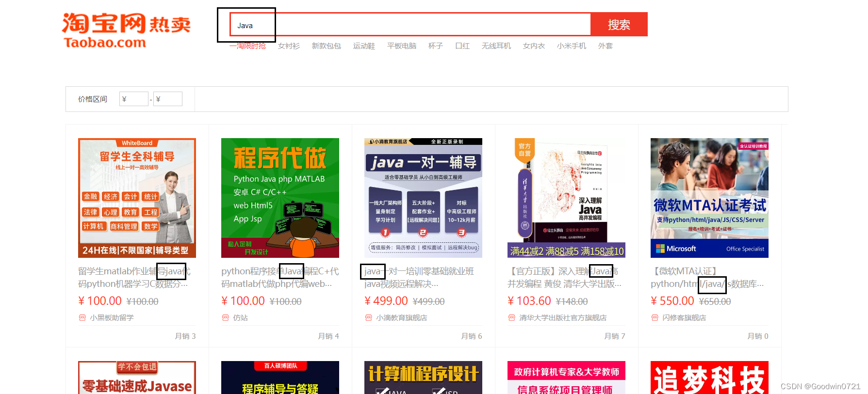This screenshot has height=394, width=868.
Task: Click the shop icon beside 小黑板助留学
Action: [x=82, y=318]
